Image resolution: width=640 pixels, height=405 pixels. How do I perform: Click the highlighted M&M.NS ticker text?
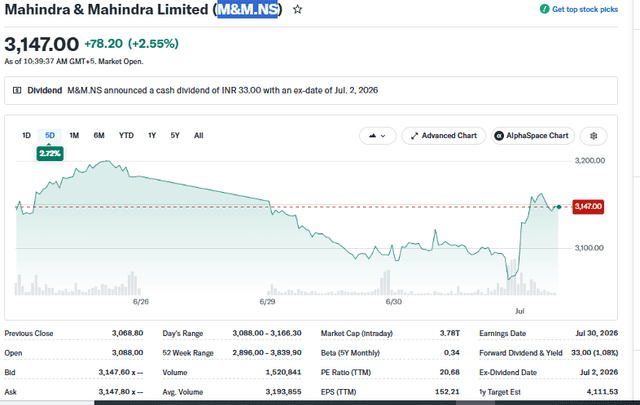247,9
